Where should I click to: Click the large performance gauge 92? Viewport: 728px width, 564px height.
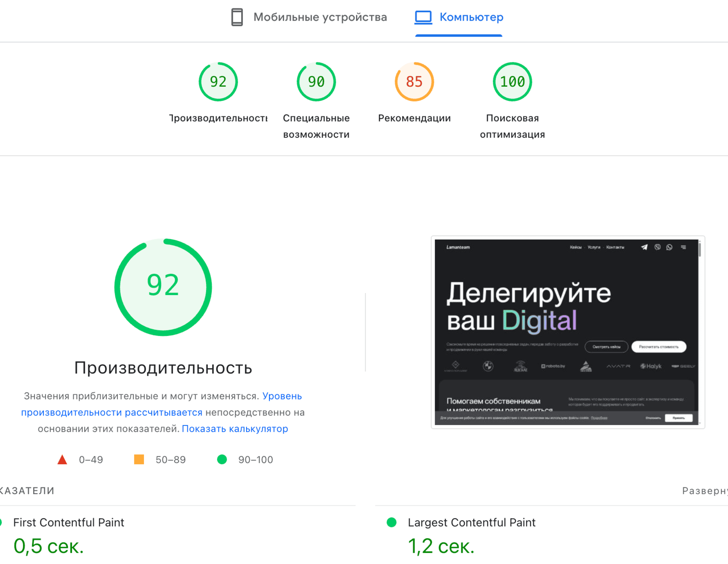click(x=163, y=287)
